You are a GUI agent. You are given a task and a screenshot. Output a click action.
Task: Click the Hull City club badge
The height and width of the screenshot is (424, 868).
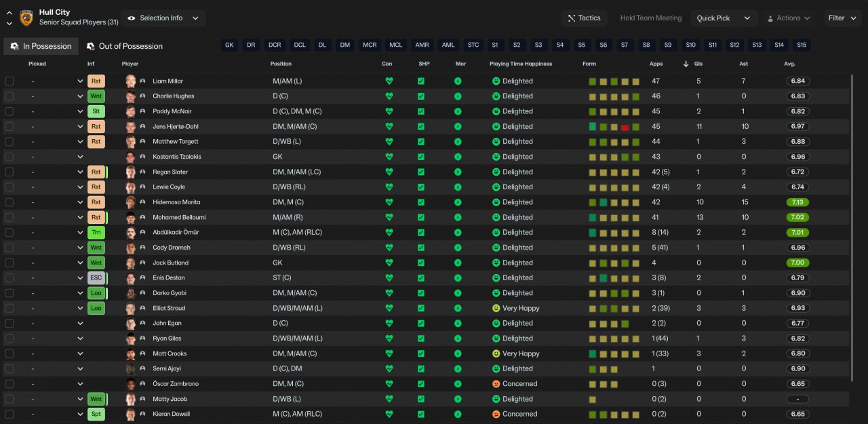click(26, 18)
